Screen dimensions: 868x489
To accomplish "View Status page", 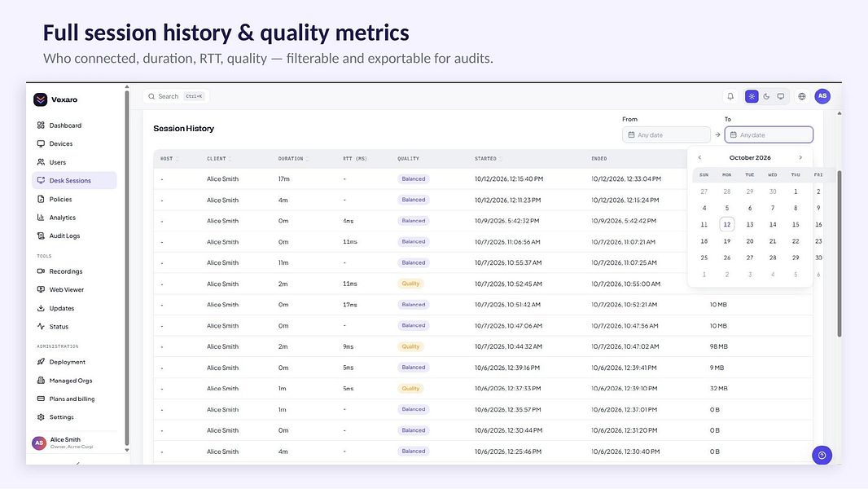I will (x=74, y=327).
